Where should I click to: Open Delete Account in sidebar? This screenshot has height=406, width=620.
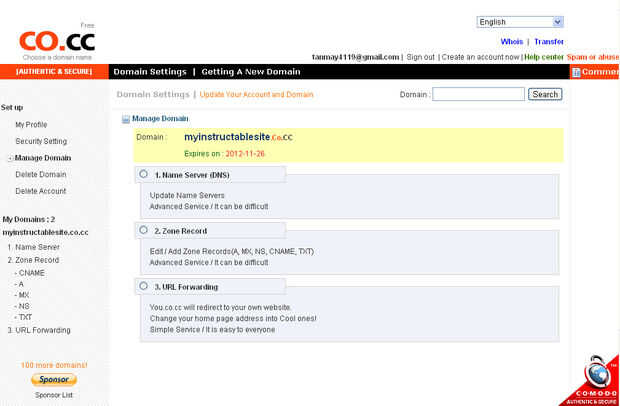coord(41,191)
